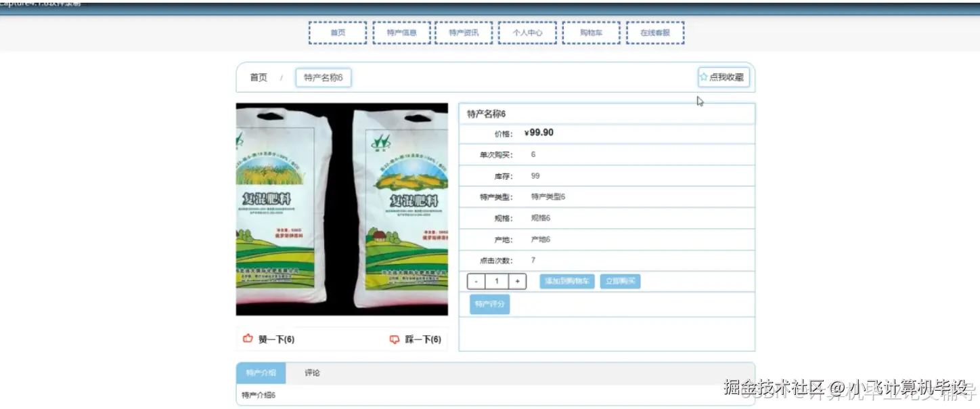Click the 单次购买 value 6
Viewport: 980px width, 409px height.
click(533, 154)
